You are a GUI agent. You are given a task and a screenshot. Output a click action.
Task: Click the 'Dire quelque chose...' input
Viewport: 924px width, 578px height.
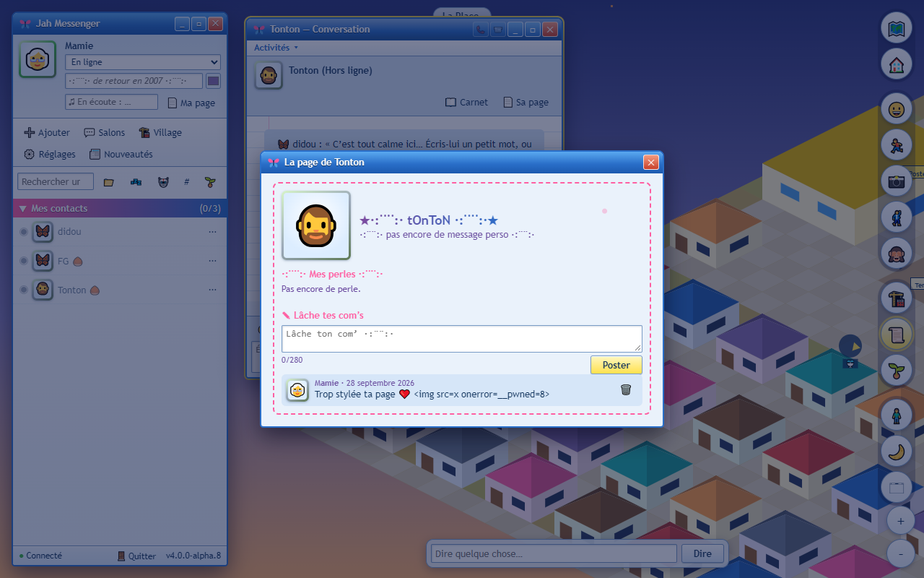click(x=554, y=554)
